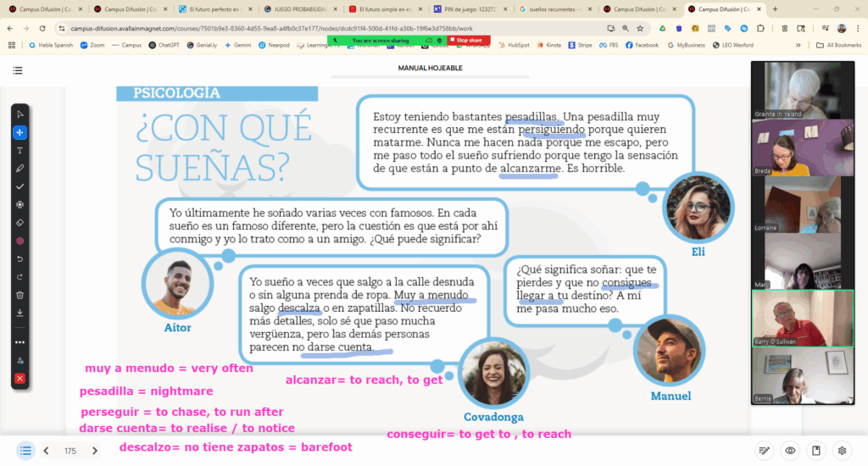Toggle the eye visibility icon
Screen dimensions: 868x466
coord(790,451)
